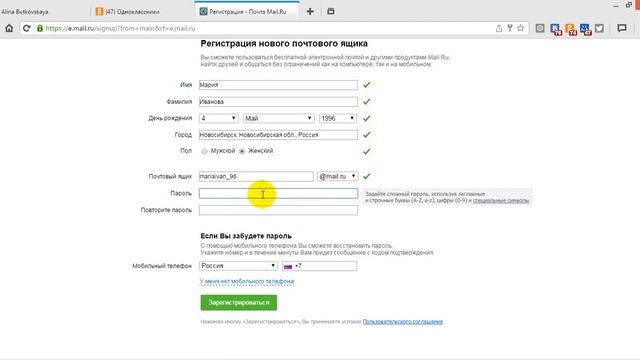Open the birth day dropdown showing 4

click(218, 118)
